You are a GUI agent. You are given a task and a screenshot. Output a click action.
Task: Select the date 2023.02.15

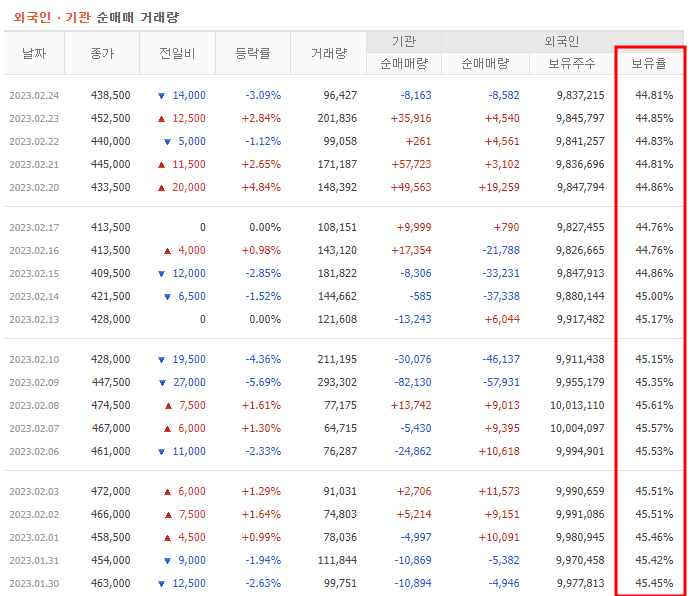34,274
